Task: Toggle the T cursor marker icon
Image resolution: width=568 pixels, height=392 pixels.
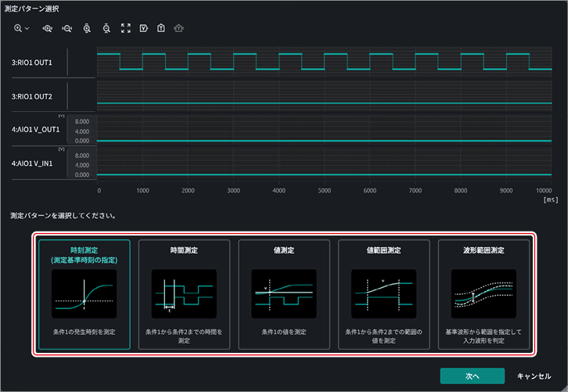Action: click(161, 28)
